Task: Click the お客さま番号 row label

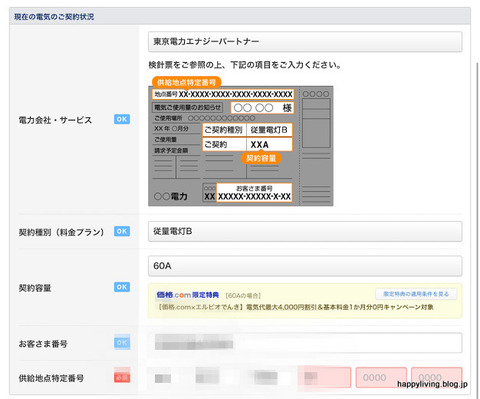Action: pyautogui.click(x=43, y=344)
